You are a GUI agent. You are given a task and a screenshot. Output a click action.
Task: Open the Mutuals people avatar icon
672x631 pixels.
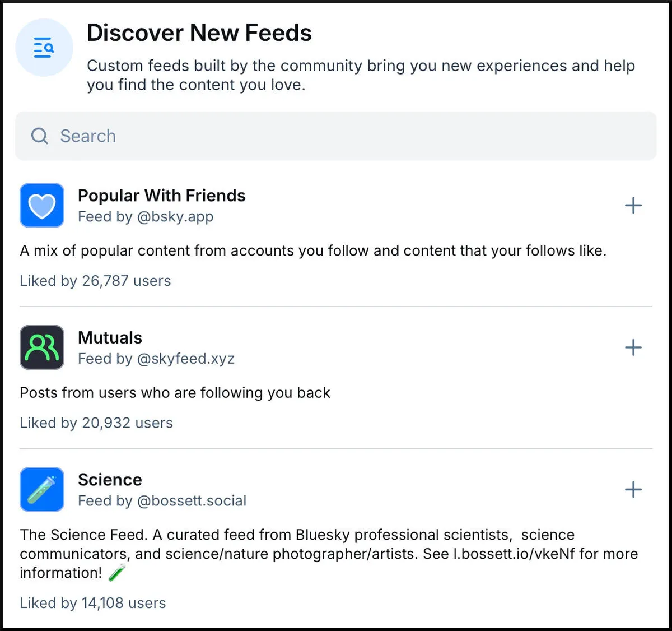tap(42, 347)
